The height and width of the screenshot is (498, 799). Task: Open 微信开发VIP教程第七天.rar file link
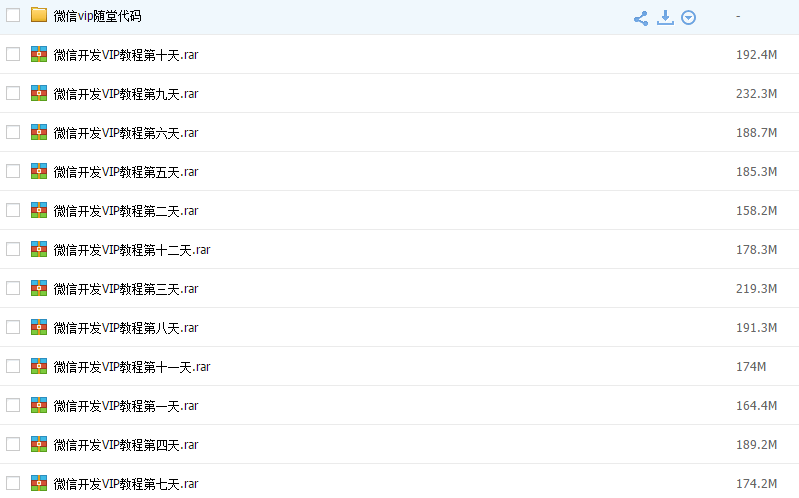click(x=126, y=484)
